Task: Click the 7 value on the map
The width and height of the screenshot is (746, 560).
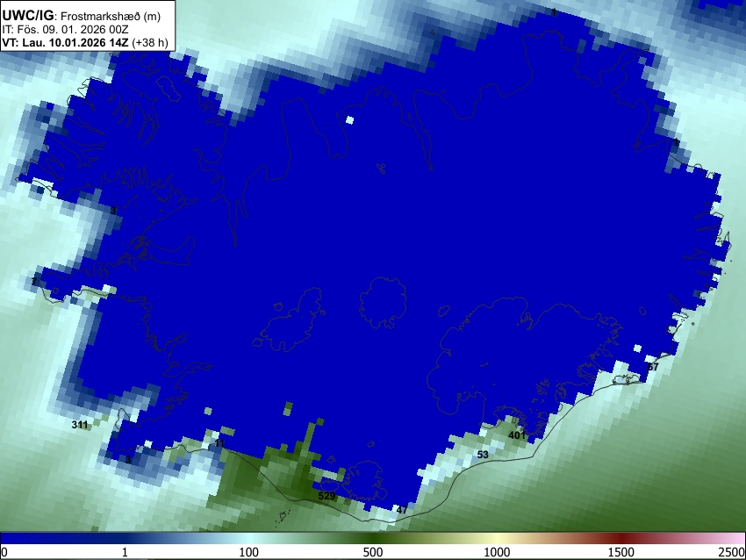Action: 34,282
